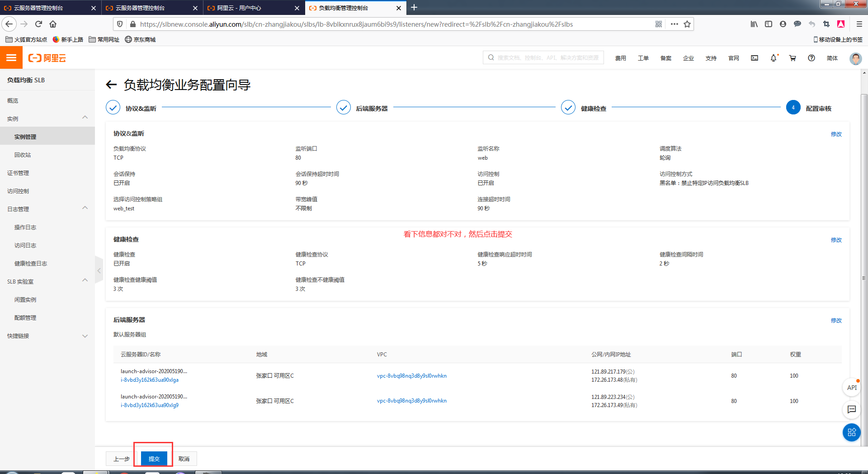The height and width of the screenshot is (474, 868).
Task: Submit the configuration via 提交 button
Action: 154,459
